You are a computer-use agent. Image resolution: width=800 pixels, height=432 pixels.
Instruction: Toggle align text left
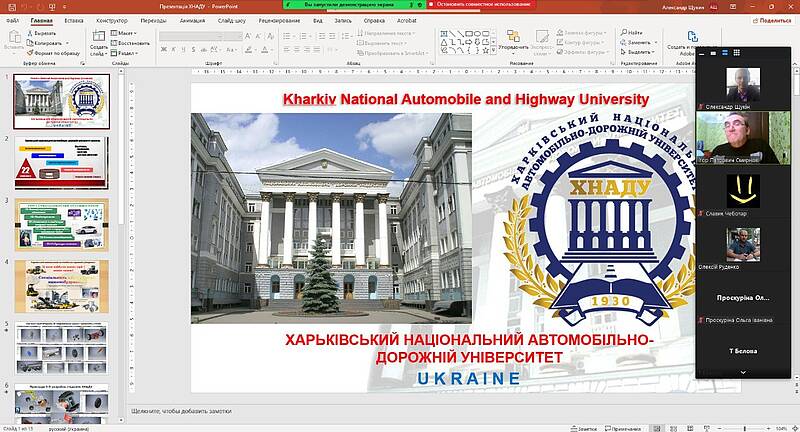[287, 49]
